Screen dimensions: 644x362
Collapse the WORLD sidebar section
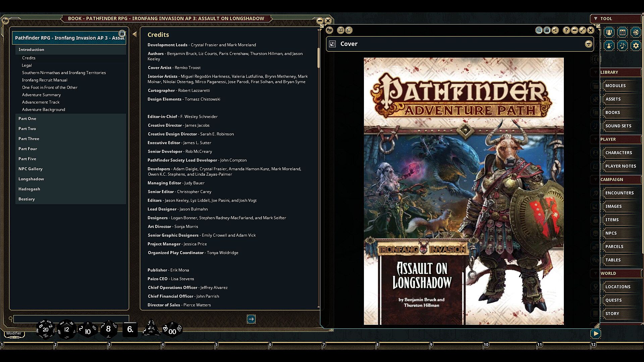(596, 274)
